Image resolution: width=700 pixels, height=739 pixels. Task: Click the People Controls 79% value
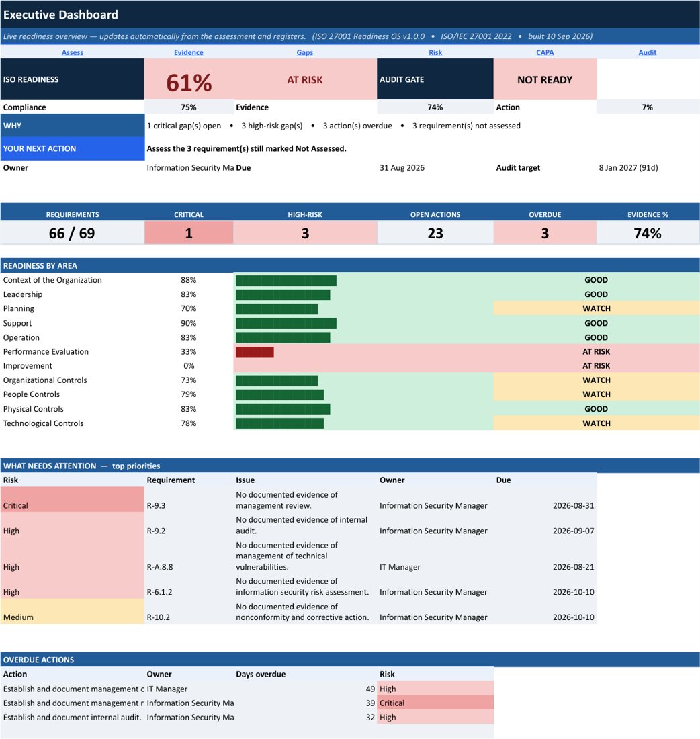point(189,394)
